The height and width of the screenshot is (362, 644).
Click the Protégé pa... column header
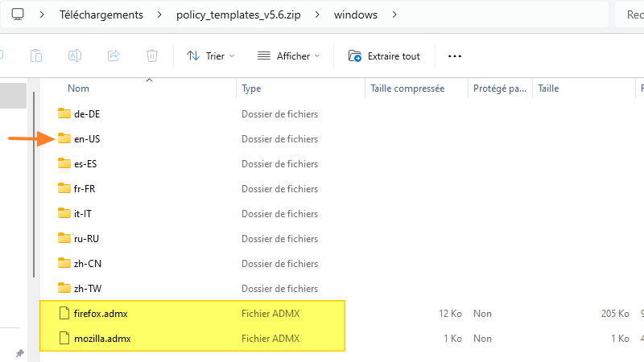499,88
